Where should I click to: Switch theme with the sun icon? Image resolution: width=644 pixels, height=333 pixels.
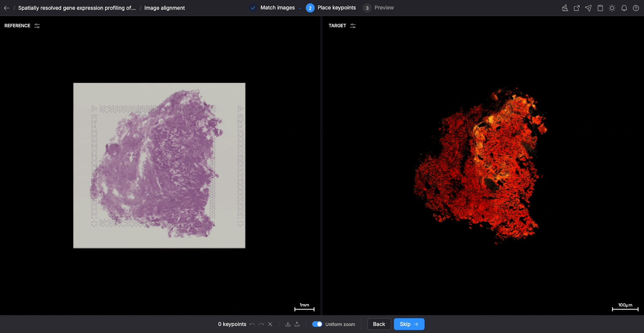(612, 8)
